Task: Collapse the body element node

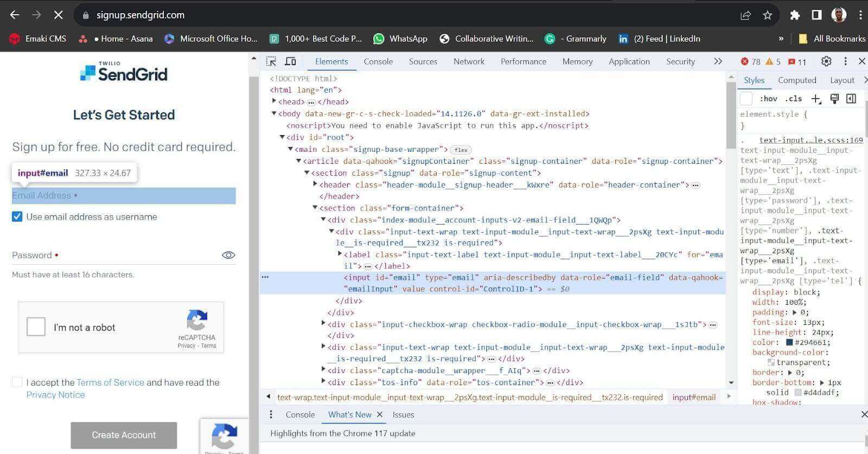Action: tap(274, 113)
